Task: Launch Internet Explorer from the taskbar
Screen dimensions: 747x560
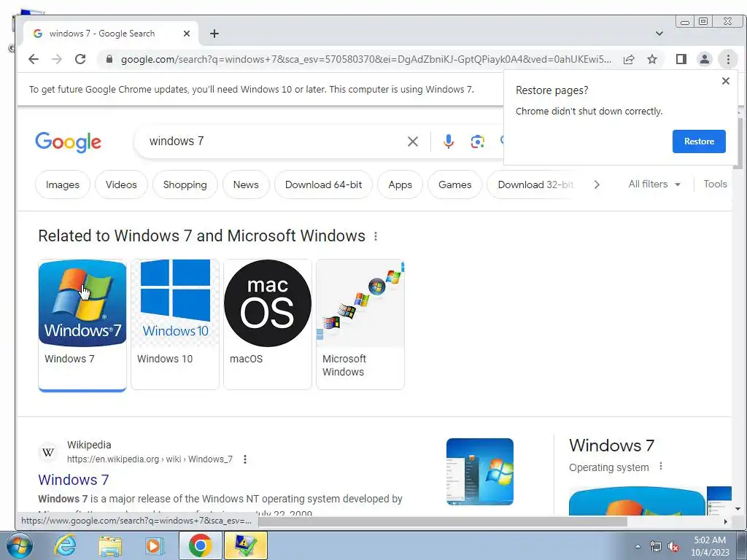Action: (65, 545)
